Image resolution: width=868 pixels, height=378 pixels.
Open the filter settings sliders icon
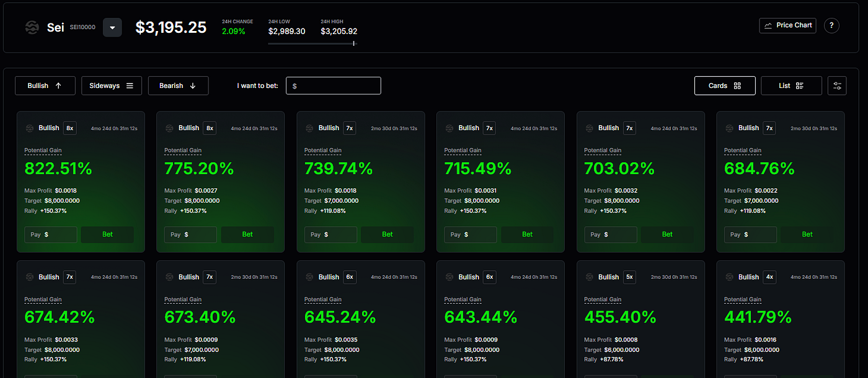point(837,86)
